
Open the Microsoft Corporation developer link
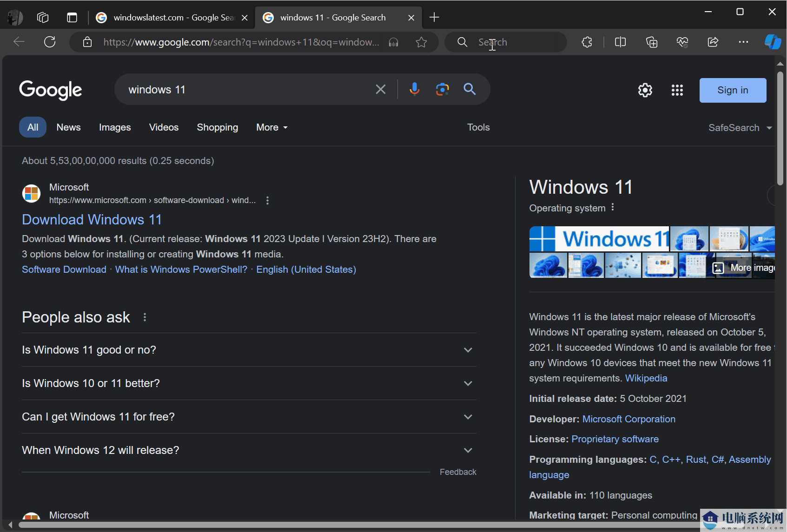628,419
